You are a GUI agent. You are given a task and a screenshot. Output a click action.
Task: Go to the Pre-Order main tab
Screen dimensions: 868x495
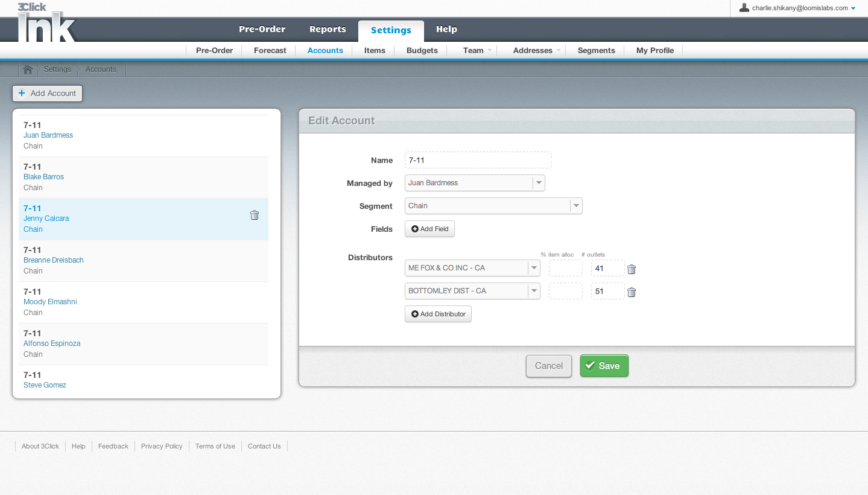pos(262,29)
